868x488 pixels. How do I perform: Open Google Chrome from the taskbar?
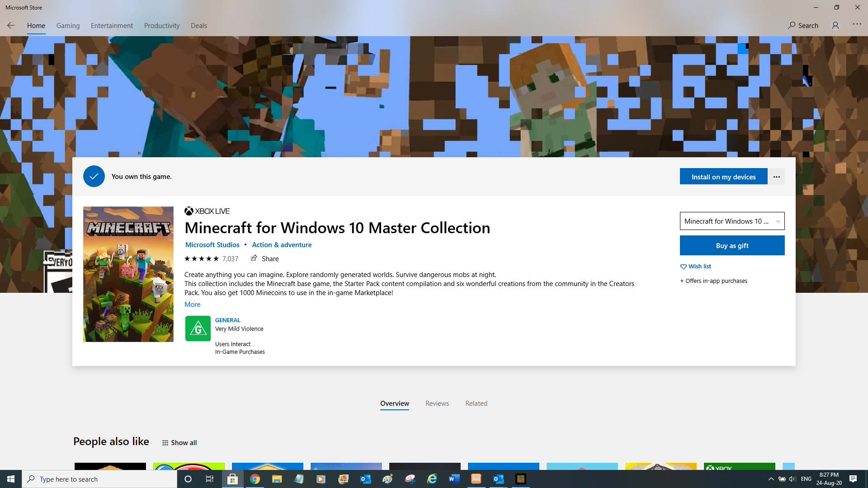[x=255, y=479]
